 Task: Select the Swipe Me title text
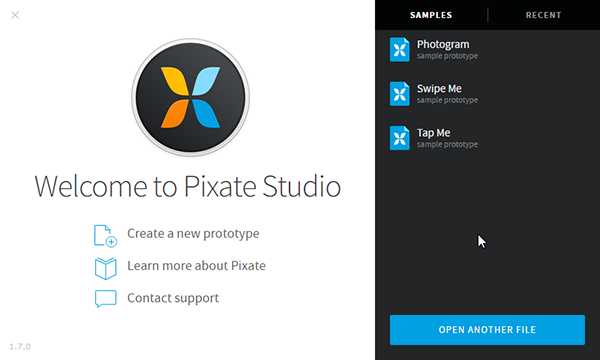pyautogui.click(x=439, y=89)
